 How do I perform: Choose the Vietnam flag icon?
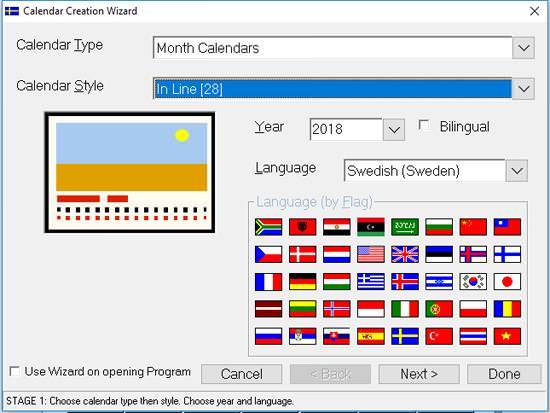pyautogui.click(x=507, y=336)
